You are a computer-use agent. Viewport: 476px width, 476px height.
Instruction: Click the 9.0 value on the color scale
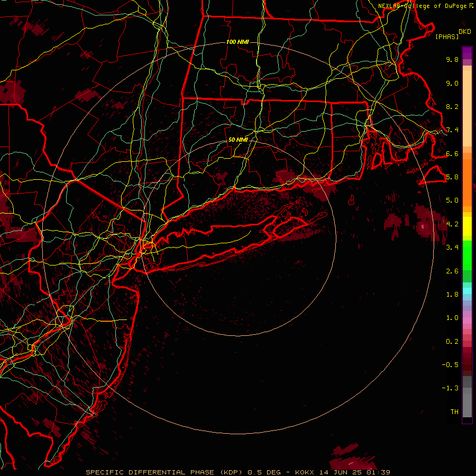coord(452,83)
